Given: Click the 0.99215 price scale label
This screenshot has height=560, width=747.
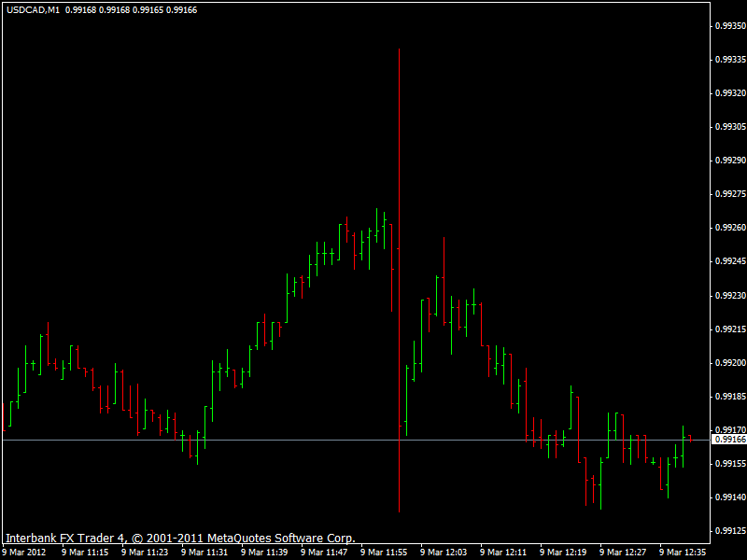Looking at the screenshot, I should (730, 329).
